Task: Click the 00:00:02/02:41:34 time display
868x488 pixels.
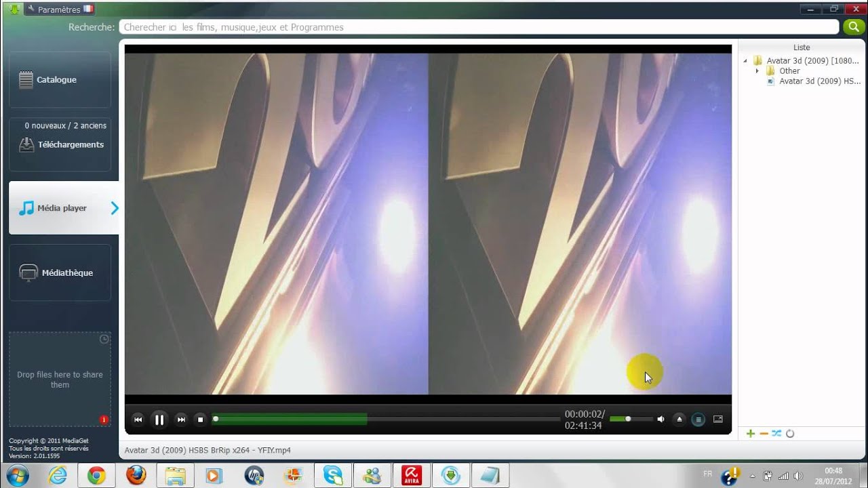Action: (584, 420)
